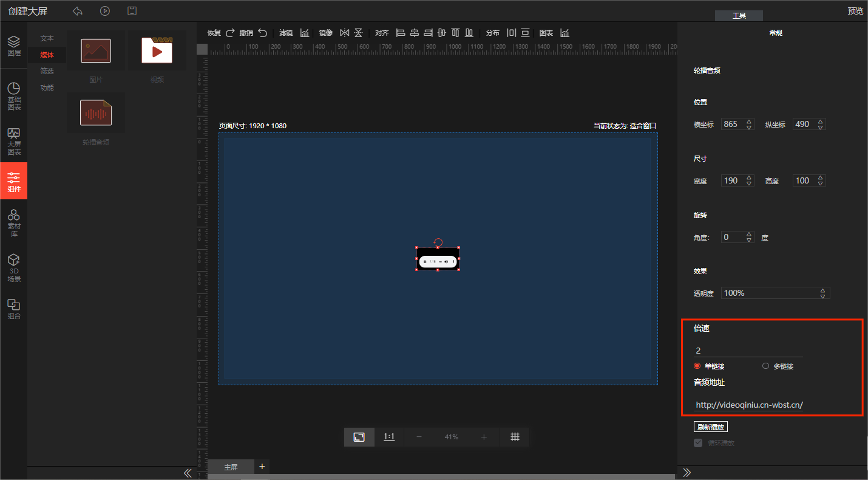The width and height of the screenshot is (868, 480).
Task: Click the undo arrow icon next to 撤销
Action: point(262,33)
